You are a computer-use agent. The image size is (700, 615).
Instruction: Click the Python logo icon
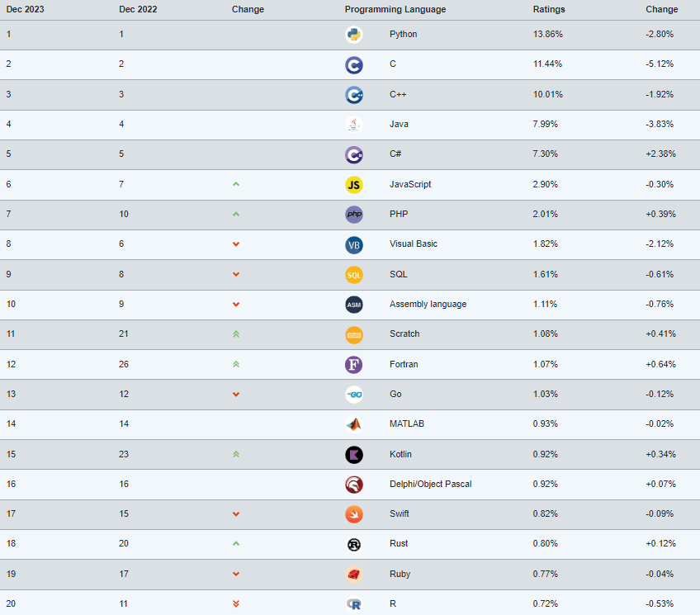click(354, 35)
